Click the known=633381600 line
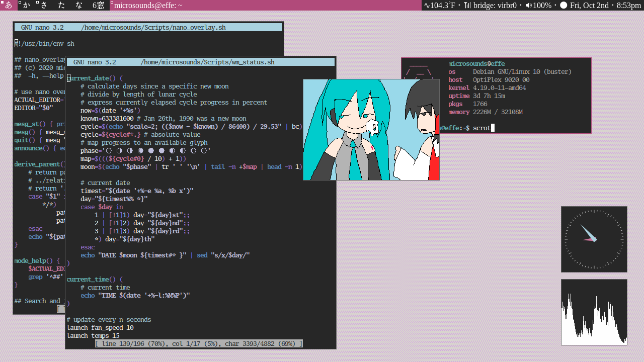Viewport: 644px width, 362px height. tap(164, 118)
